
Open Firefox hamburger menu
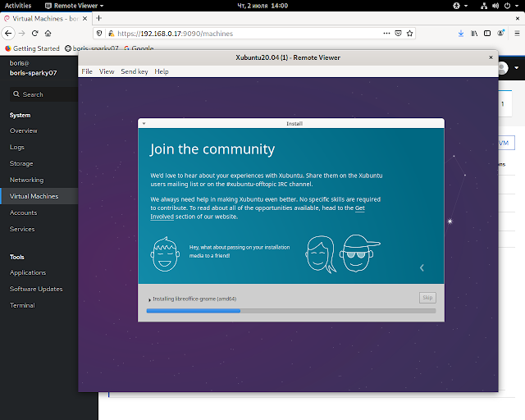tap(517, 33)
